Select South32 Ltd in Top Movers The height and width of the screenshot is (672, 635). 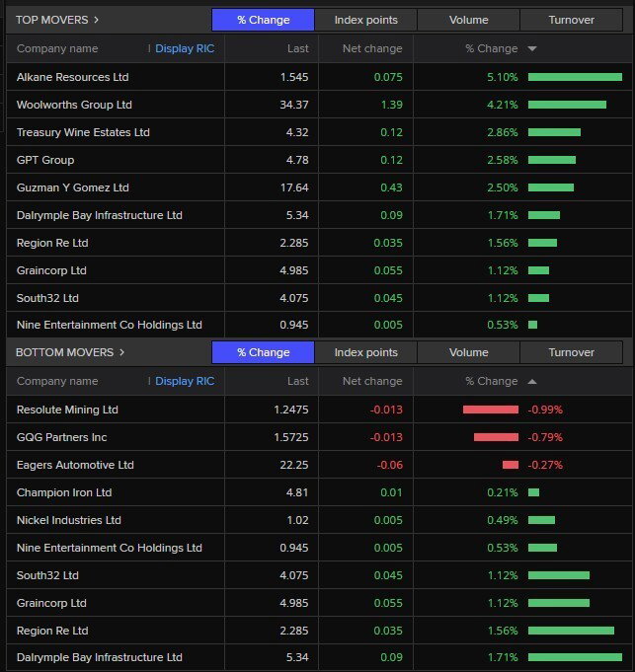tap(47, 298)
